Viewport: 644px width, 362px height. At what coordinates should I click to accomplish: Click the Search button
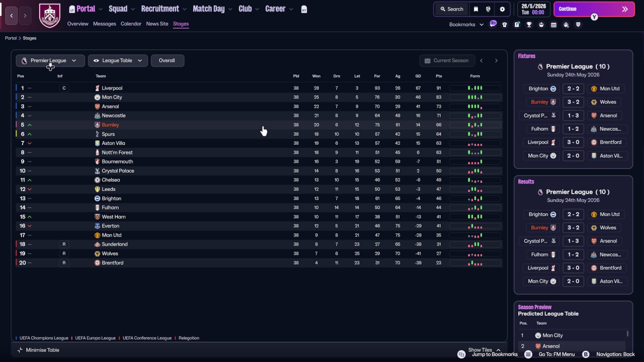(451, 9)
